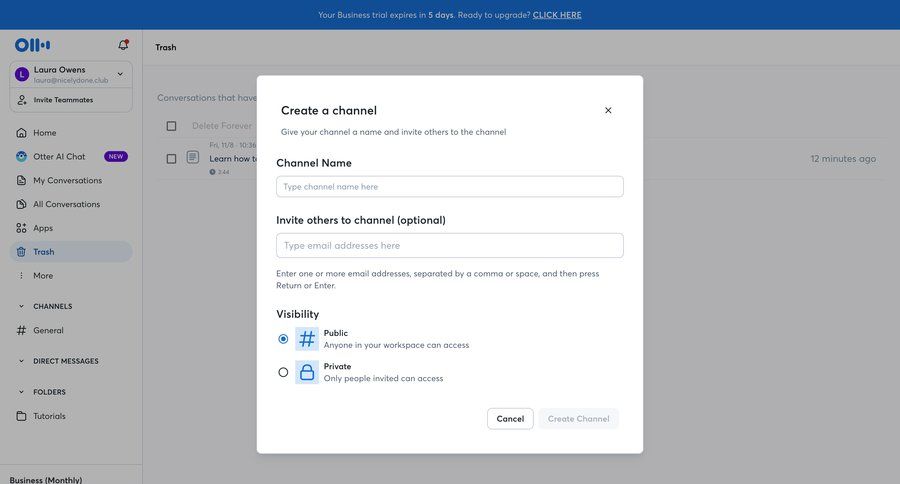
Task: Focus the email addresses input field
Action: point(449,246)
